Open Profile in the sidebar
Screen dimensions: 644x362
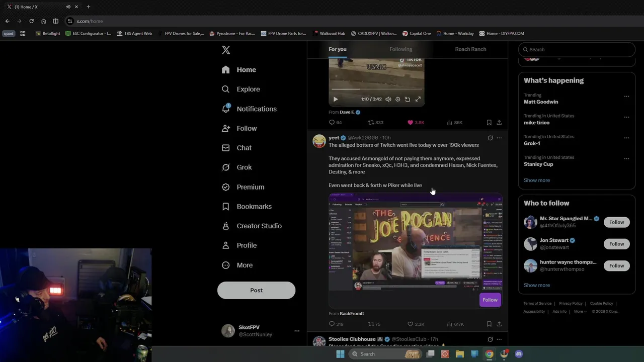[239, 245]
